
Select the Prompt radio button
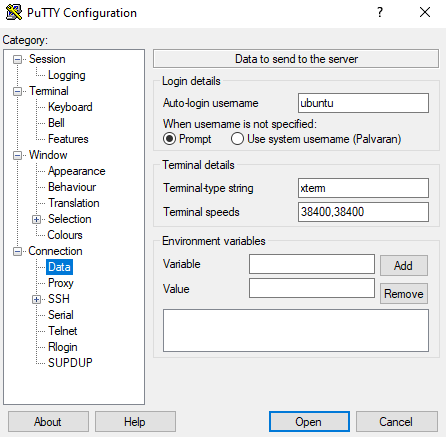click(x=169, y=139)
